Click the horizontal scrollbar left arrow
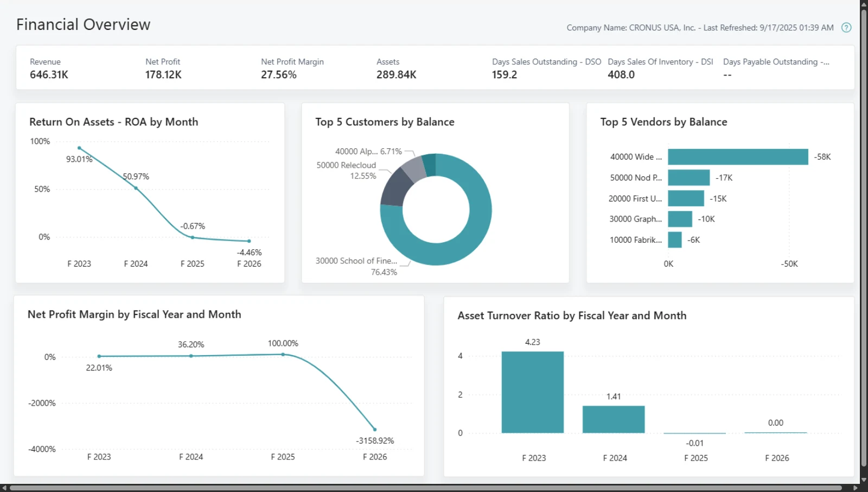Image resolution: width=868 pixels, height=492 pixels. pyautogui.click(x=4, y=488)
